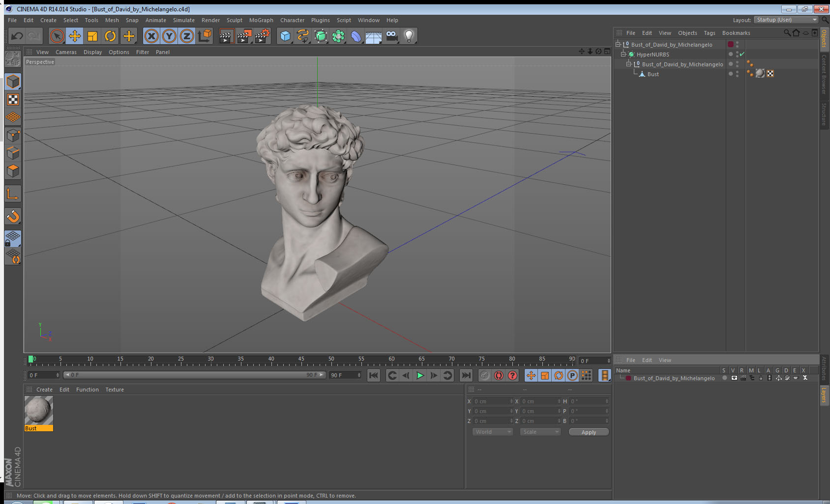Image resolution: width=830 pixels, height=504 pixels.
Task: Open the Scale mode dropdown
Action: (540, 432)
